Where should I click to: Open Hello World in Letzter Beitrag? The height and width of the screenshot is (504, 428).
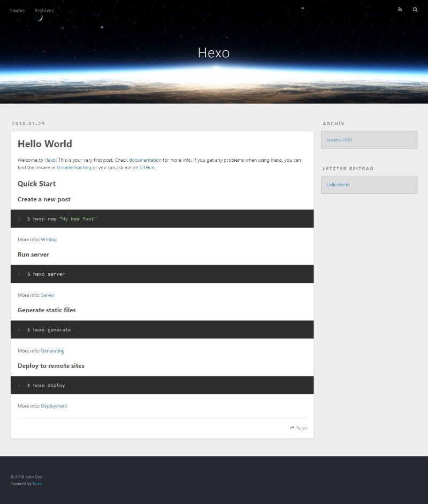point(338,185)
